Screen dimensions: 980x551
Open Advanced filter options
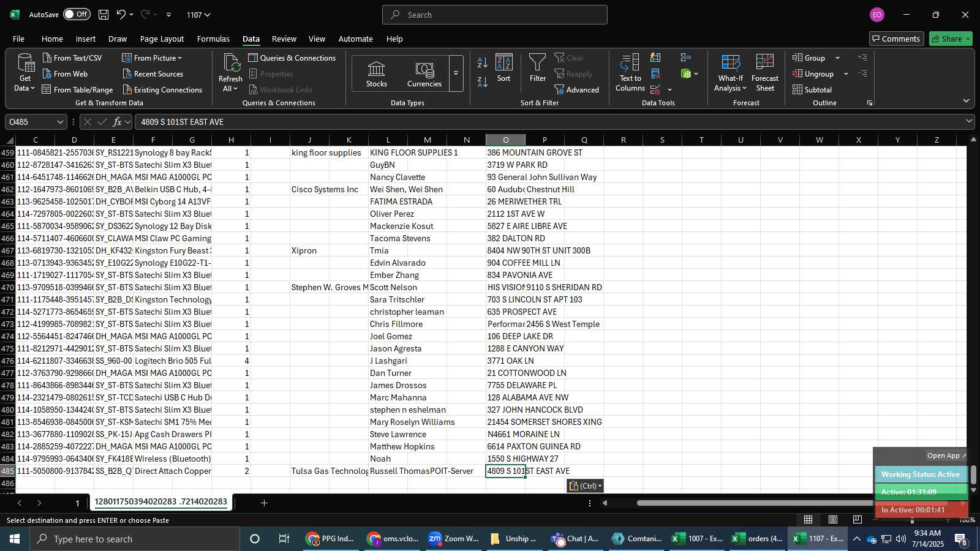(577, 89)
